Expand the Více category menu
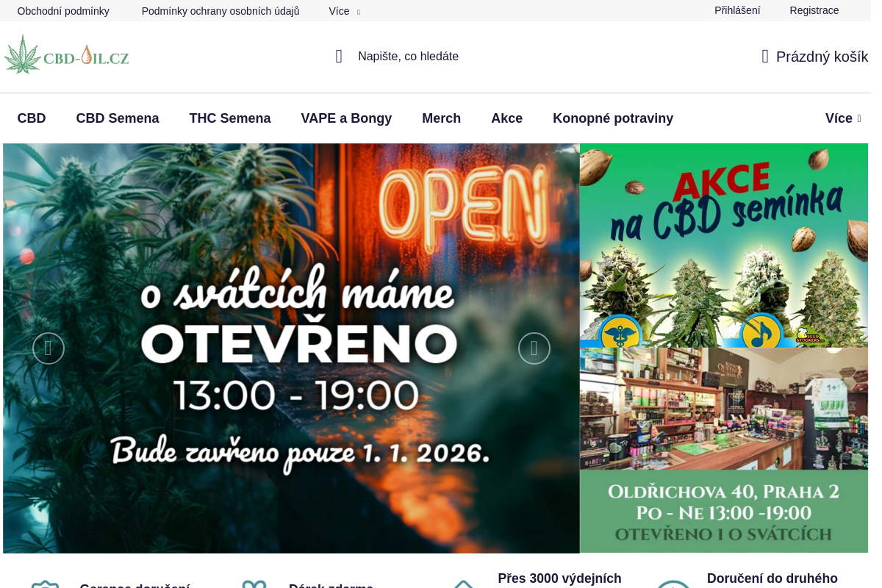 pyautogui.click(x=842, y=118)
